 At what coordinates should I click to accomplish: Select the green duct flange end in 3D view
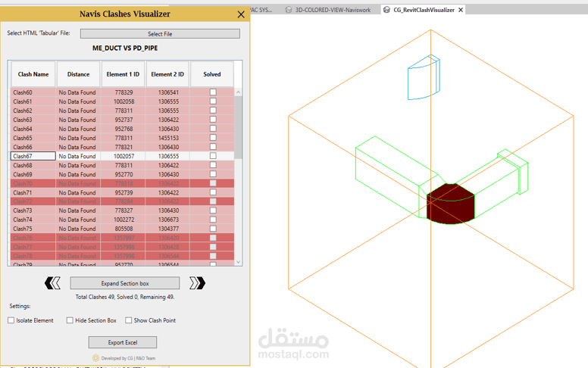(x=513, y=171)
